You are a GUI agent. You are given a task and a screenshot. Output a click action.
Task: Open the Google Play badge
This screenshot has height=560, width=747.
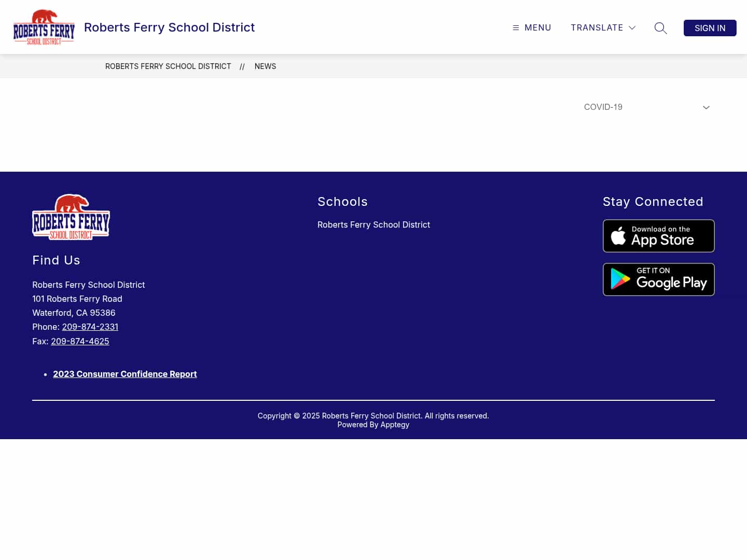tap(658, 279)
